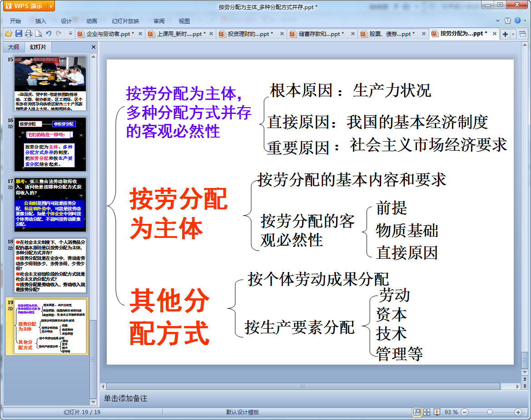Click the plus icon to add new document tab
This screenshot has height=420, width=531.
pos(505,34)
